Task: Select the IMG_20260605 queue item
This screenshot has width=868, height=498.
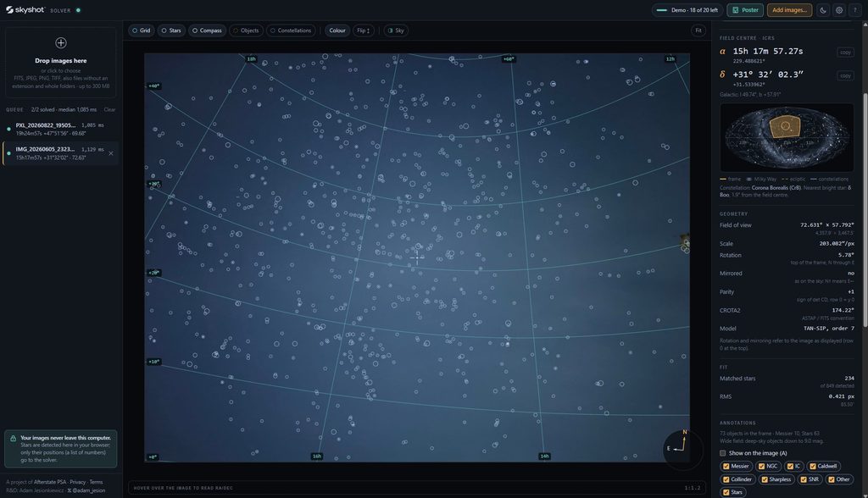Action: (60, 153)
